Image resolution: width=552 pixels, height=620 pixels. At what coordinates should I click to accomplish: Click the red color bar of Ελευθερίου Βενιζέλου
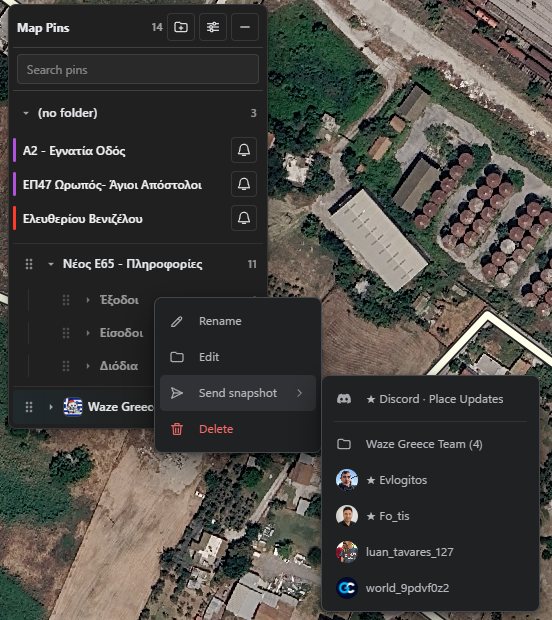pos(15,218)
